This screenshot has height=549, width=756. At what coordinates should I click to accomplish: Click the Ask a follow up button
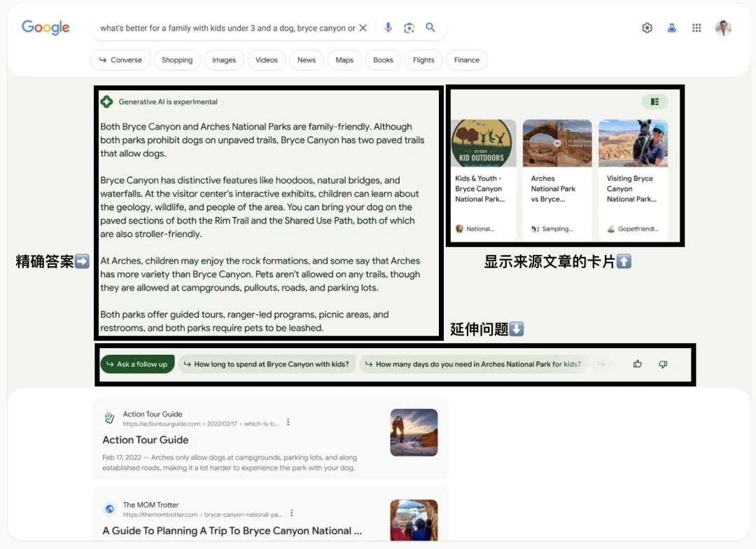137,364
